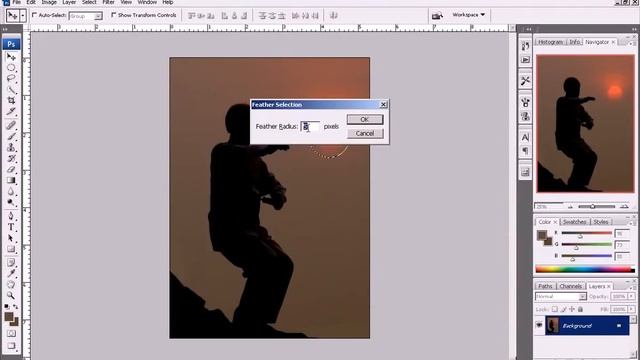Click the Auto-Align Layers icon in options bar

tap(333, 16)
